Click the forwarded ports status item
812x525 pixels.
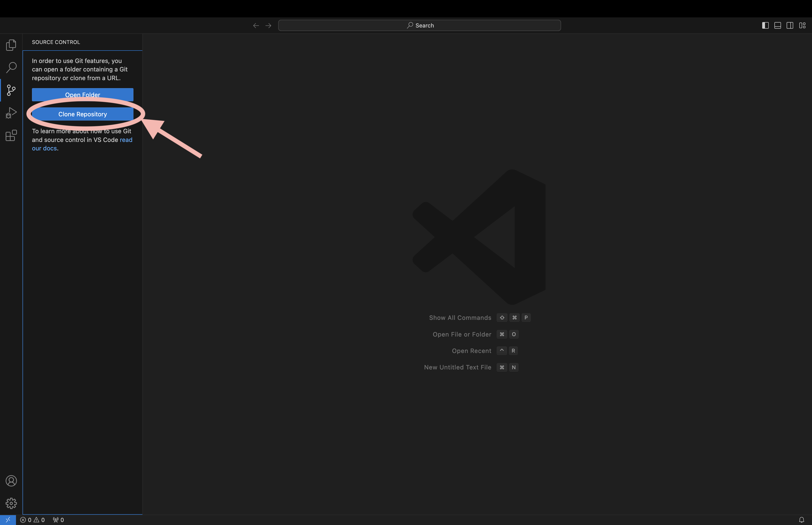tap(58, 520)
